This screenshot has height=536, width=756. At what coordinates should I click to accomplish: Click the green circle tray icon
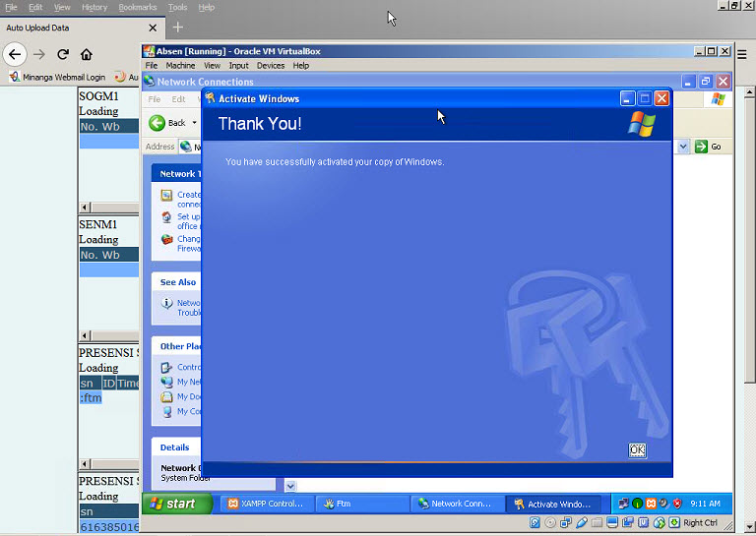point(637,504)
